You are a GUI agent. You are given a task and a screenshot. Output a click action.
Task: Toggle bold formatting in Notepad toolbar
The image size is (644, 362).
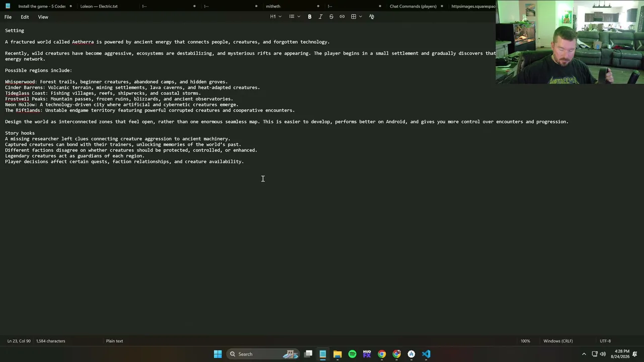click(309, 17)
